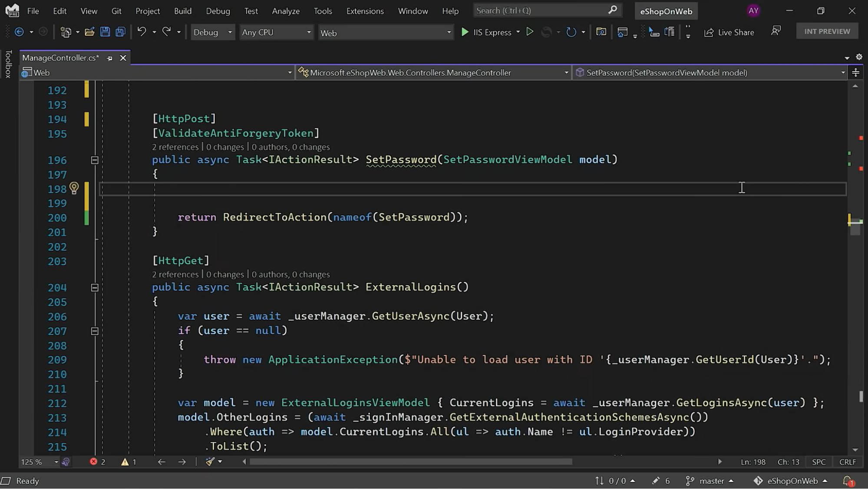Start debugging with IIS Express play button
This screenshot has width=868, height=489.
point(465,32)
